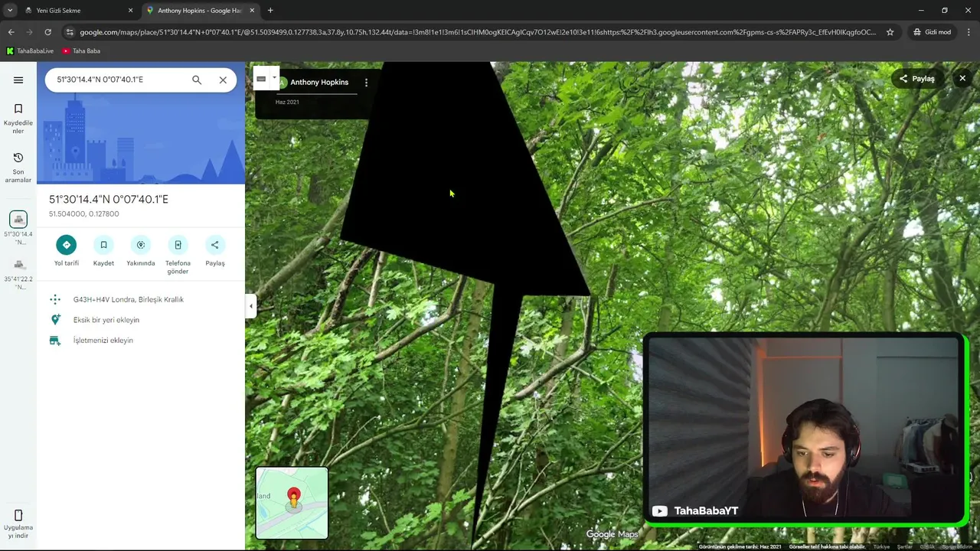Click Eksik bir yeri ekleyin
Image resolution: width=980 pixels, height=551 pixels.
(x=106, y=320)
